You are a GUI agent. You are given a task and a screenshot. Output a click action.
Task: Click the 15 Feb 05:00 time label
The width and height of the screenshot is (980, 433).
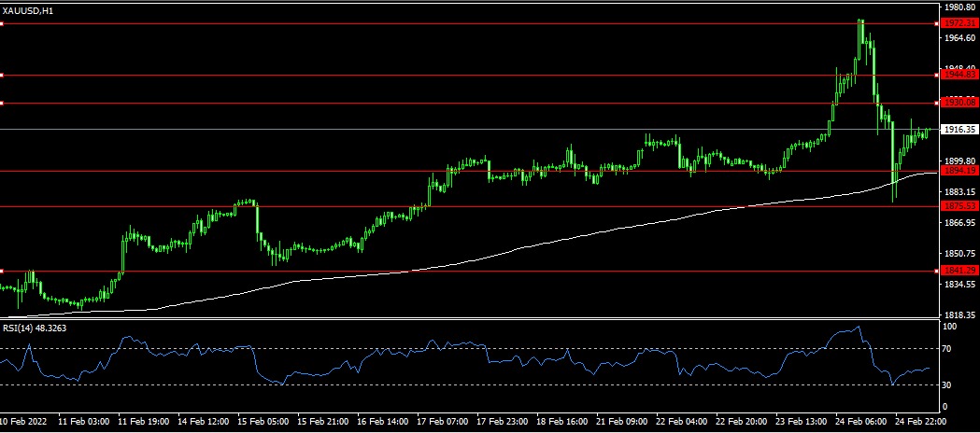[x=263, y=421]
